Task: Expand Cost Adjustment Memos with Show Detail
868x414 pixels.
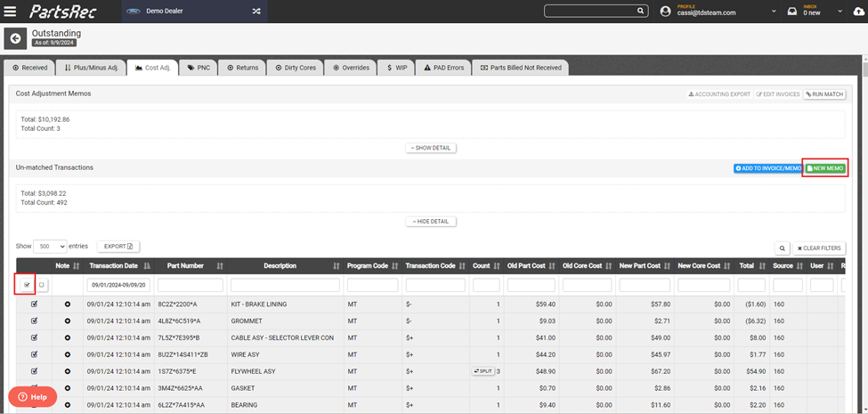Action: click(x=431, y=149)
